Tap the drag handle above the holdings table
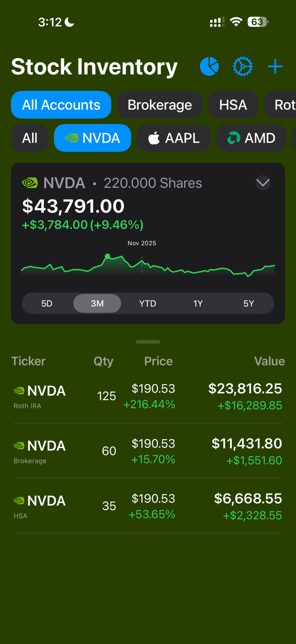This screenshot has height=644, width=296. coord(148,342)
